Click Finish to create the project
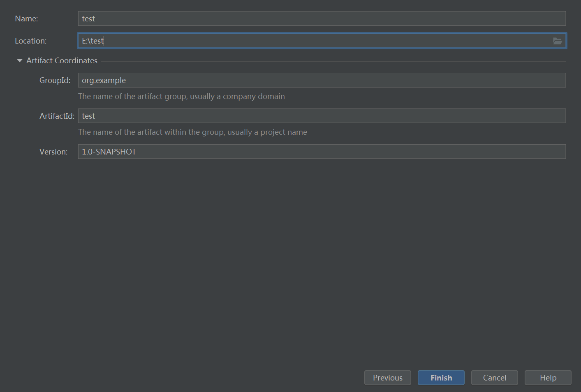This screenshot has height=392, width=581. [441, 378]
